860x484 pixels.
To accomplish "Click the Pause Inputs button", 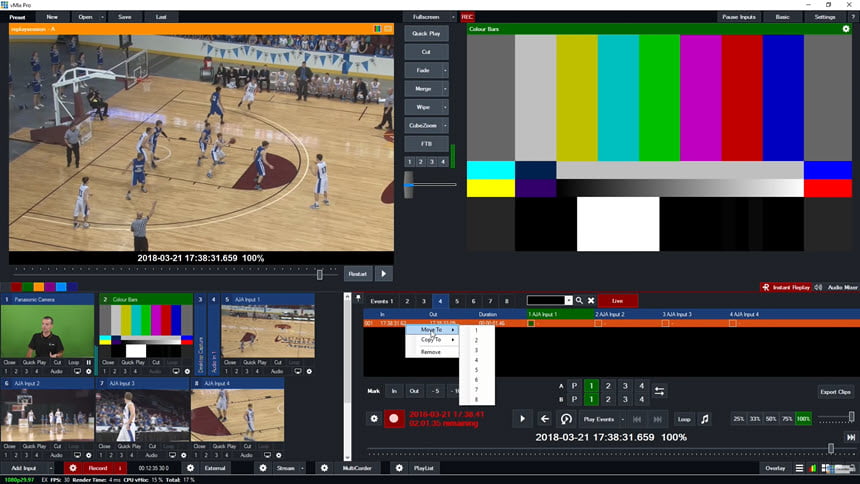I will pos(738,17).
